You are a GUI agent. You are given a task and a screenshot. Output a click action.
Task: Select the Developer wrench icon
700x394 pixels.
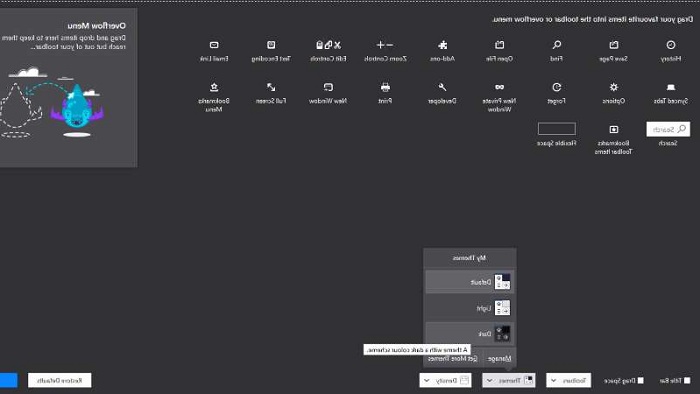coord(442,87)
